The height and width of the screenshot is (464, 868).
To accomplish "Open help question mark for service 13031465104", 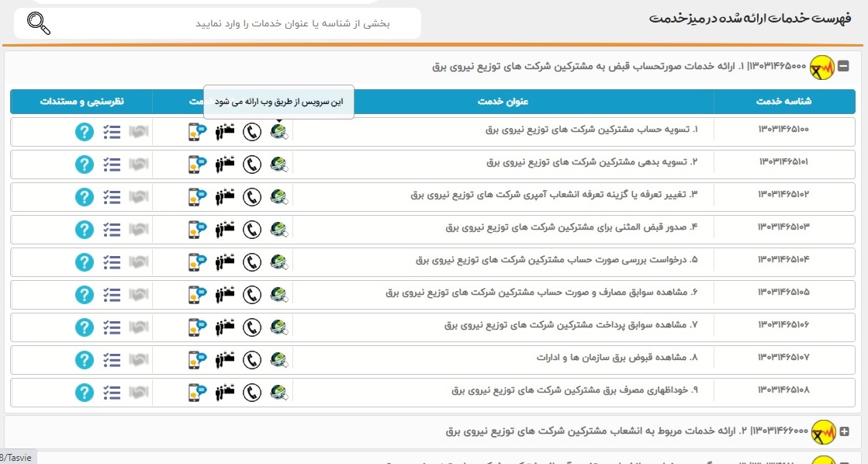I will click(84, 262).
